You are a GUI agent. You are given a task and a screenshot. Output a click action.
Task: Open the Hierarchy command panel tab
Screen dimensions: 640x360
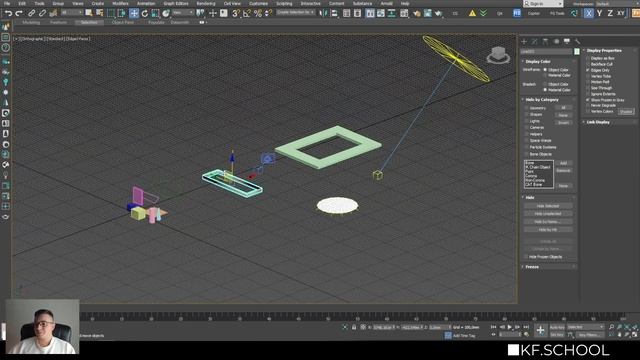tap(545, 41)
